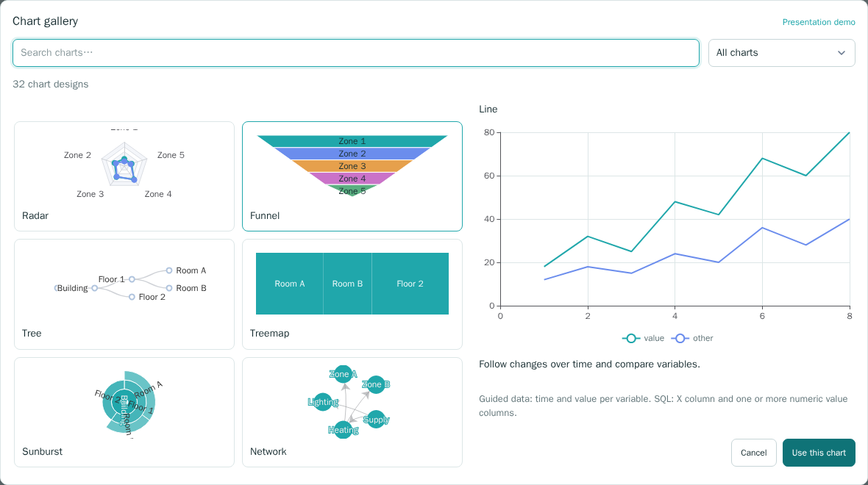The width and height of the screenshot is (868, 485).
Task: Focus the Search charts input field
Action: [356, 52]
